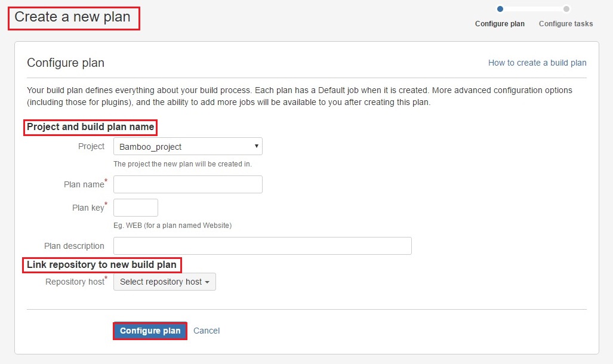Viewport: 613px width, 364px height.
Task: Focus the Plan key text box
Action: tap(135, 208)
